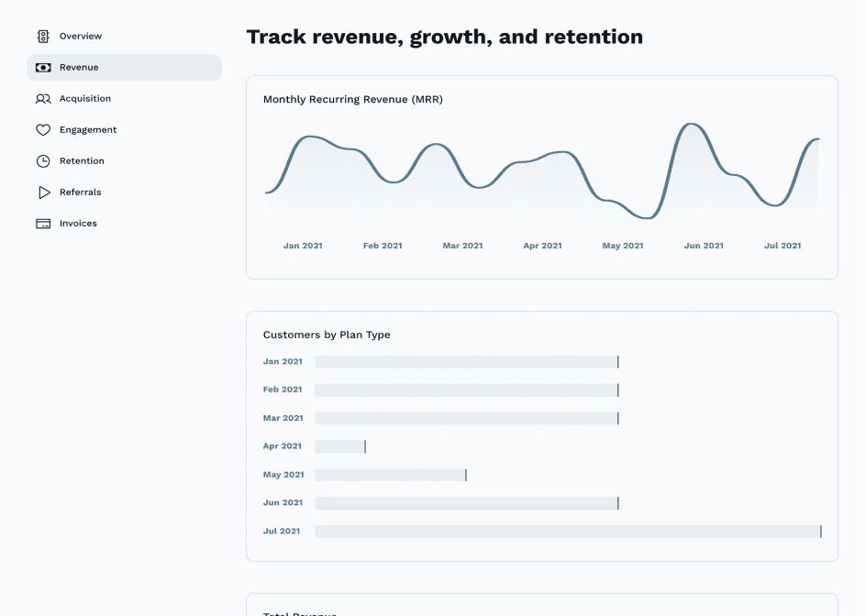Click the Overview traffic-light icon
866x616 pixels.
(43, 37)
